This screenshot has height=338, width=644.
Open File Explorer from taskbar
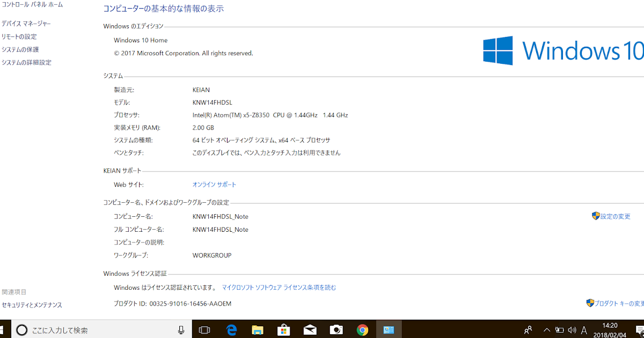[x=258, y=330]
